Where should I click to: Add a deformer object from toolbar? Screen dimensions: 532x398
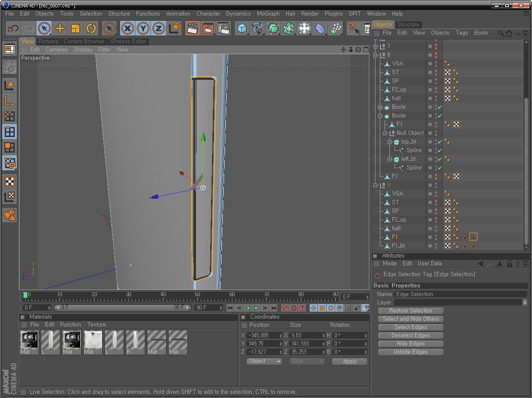320,29
